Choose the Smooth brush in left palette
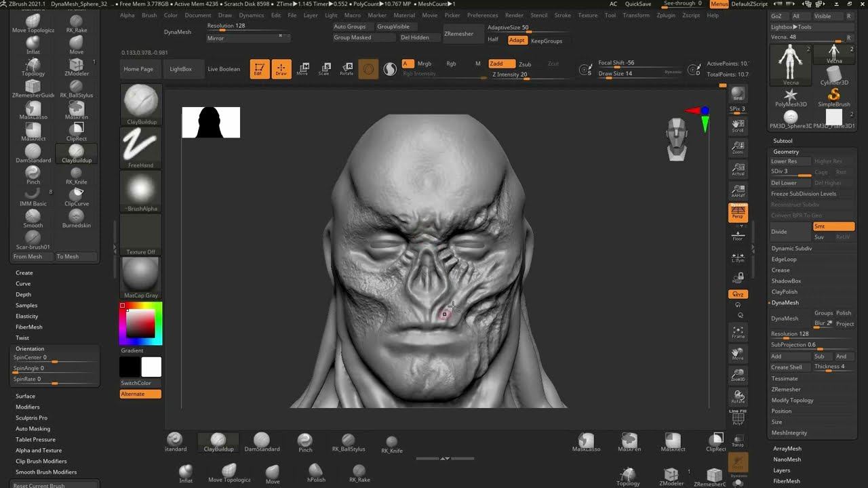The width and height of the screenshot is (868, 488). [x=33, y=218]
